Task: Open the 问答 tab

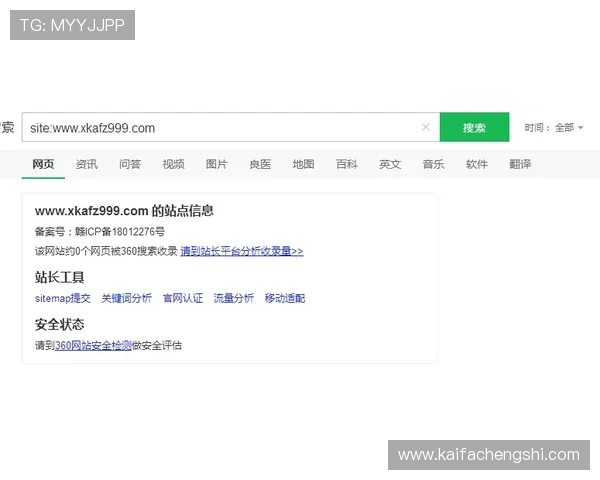Action: (x=130, y=164)
